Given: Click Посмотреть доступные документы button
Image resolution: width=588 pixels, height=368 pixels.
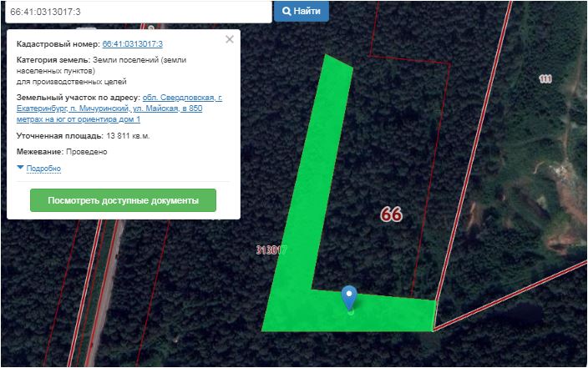Looking at the screenshot, I should tap(123, 200).
